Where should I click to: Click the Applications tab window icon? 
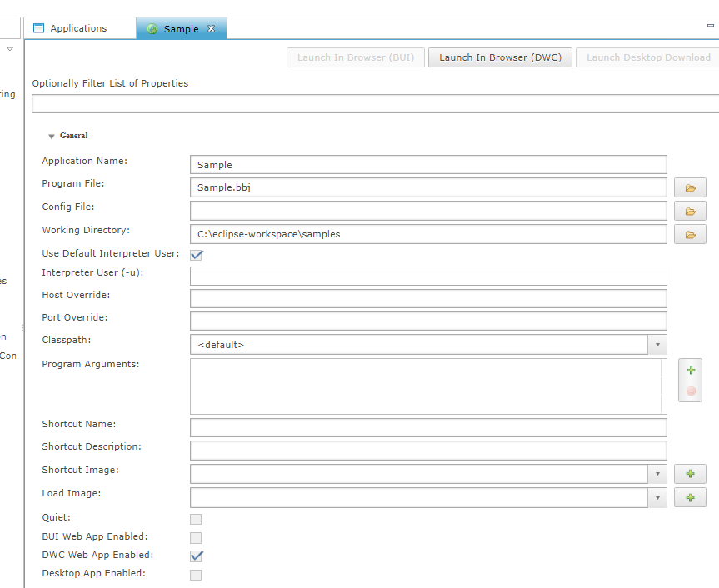(x=39, y=28)
